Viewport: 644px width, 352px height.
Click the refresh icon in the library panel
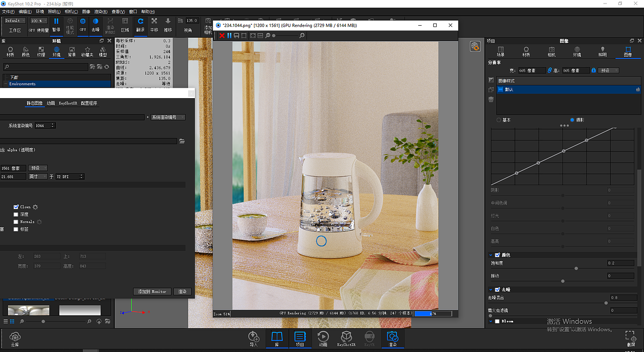107,66
